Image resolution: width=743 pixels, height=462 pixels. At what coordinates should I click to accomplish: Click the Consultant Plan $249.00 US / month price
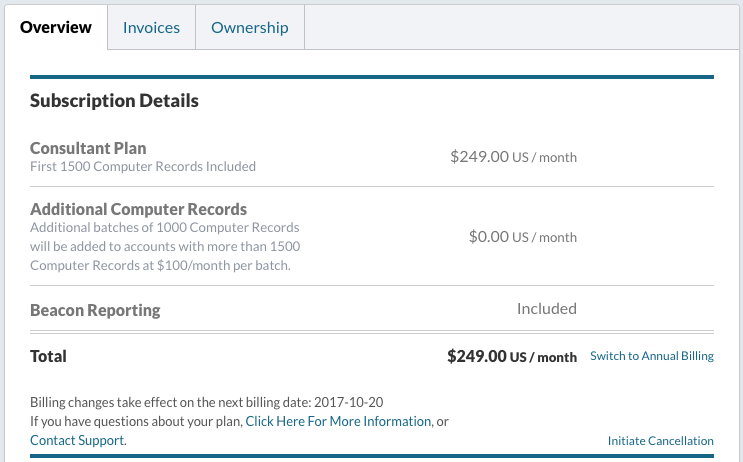coord(513,156)
